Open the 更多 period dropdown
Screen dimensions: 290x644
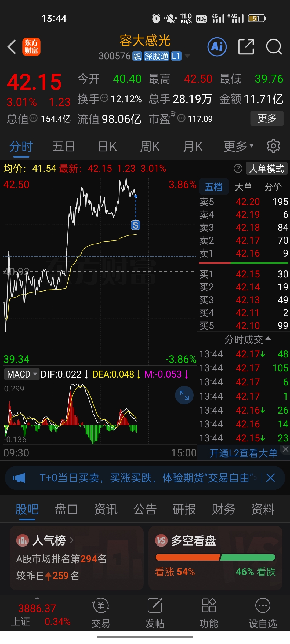(x=238, y=146)
